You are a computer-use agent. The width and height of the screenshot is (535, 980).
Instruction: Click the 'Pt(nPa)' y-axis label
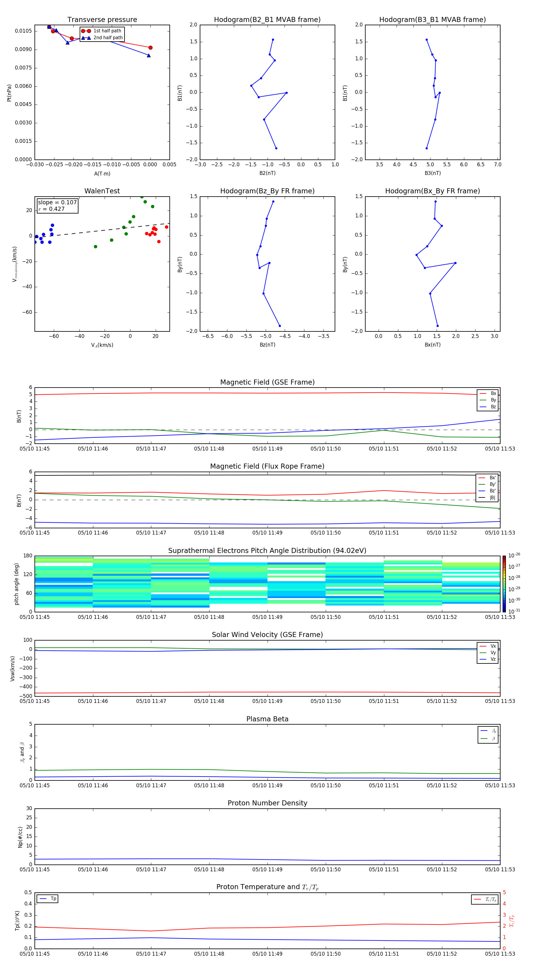click(x=9, y=93)
